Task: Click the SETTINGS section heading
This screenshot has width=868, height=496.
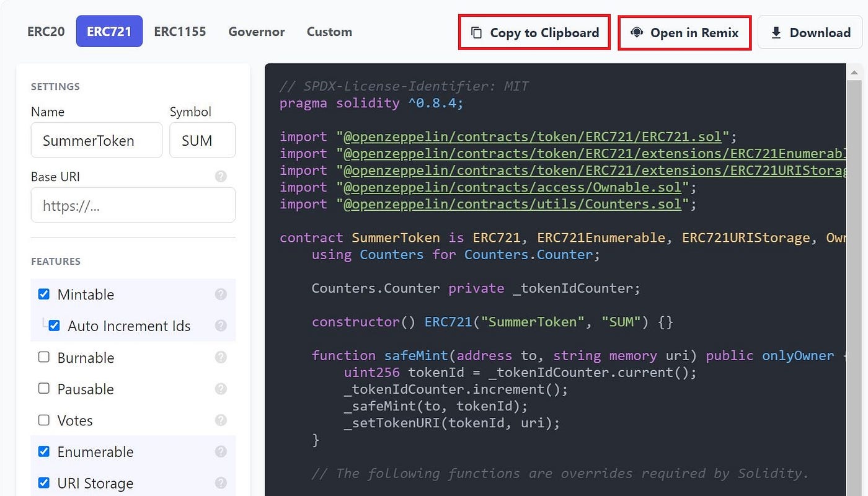Action: [x=55, y=86]
